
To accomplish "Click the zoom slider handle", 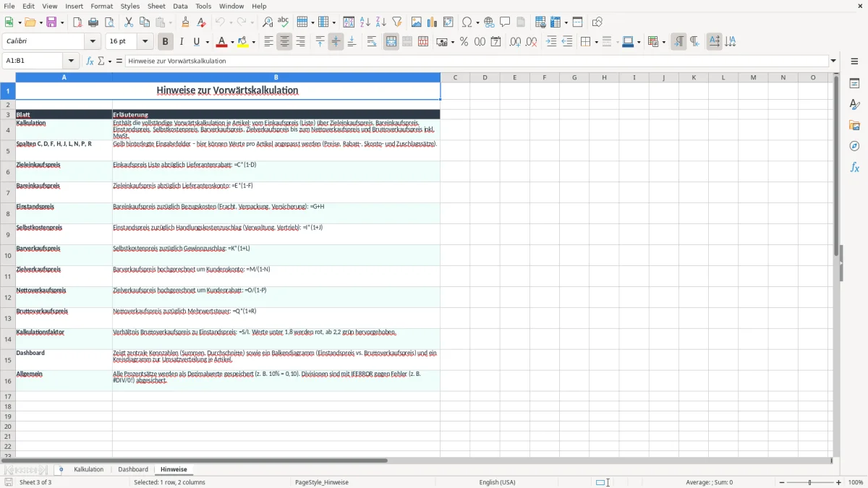I will tap(810, 482).
